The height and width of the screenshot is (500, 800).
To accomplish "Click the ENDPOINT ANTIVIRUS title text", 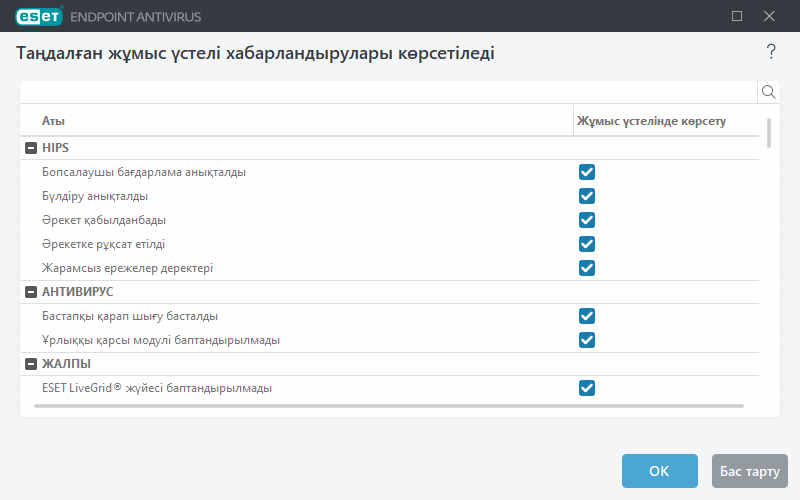I will [136, 17].
